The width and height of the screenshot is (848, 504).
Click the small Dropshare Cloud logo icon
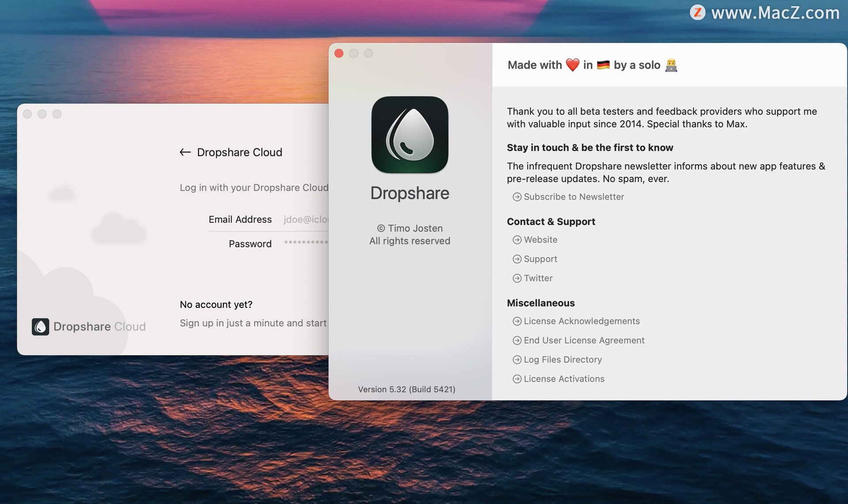tap(40, 327)
